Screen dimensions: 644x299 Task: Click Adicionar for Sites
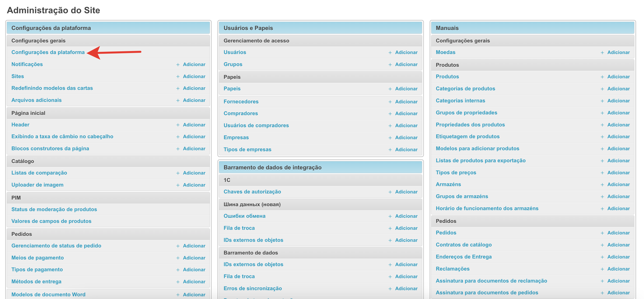(x=194, y=76)
